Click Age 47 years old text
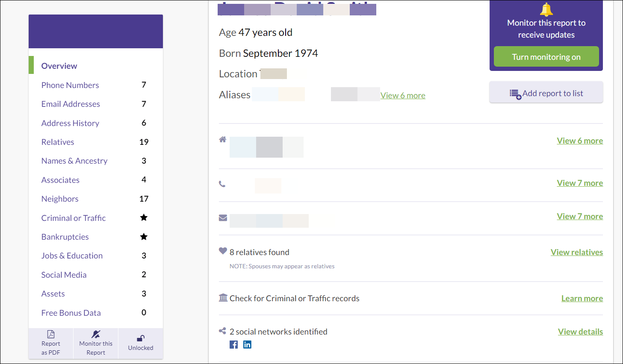The width and height of the screenshot is (623, 364). click(x=256, y=32)
